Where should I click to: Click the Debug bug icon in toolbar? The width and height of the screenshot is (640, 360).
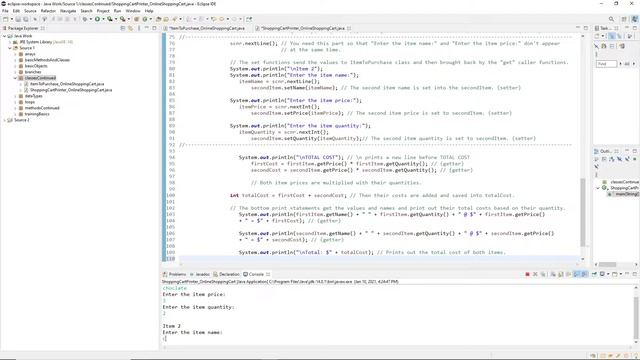(x=84, y=19)
